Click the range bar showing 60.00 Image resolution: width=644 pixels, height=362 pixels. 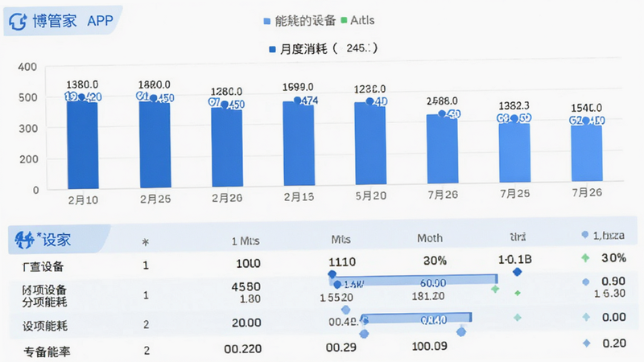[414, 281]
